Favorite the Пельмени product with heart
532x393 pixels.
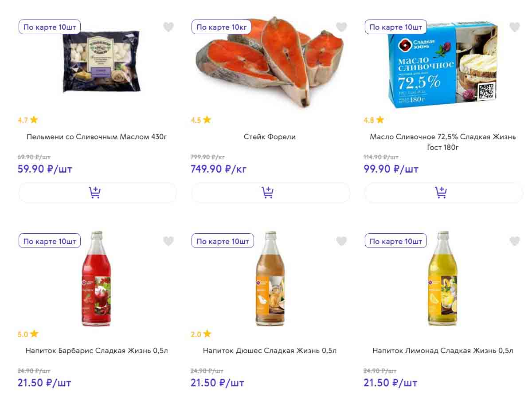pyautogui.click(x=168, y=27)
